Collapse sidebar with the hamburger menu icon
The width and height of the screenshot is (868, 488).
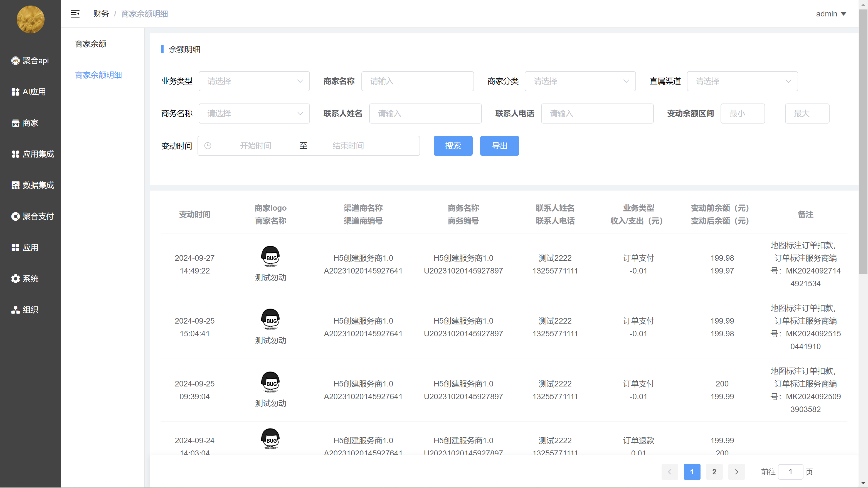(x=75, y=14)
